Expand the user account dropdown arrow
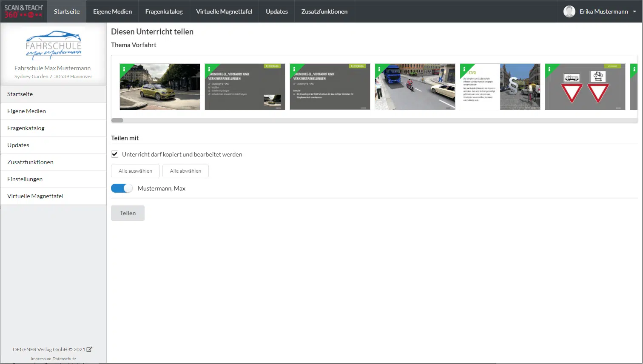 [634, 11]
